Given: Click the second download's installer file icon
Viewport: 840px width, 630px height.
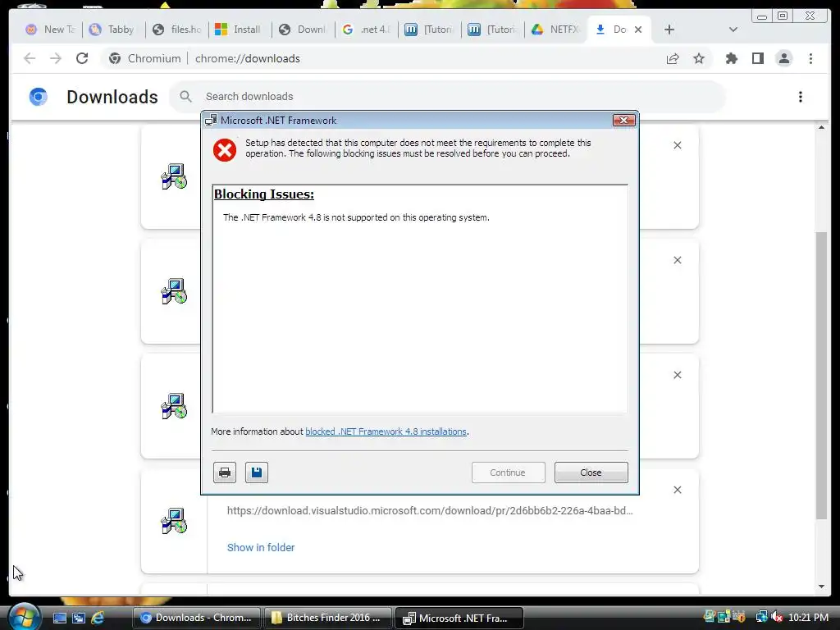Looking at the screenshot, I should [174, 291].
